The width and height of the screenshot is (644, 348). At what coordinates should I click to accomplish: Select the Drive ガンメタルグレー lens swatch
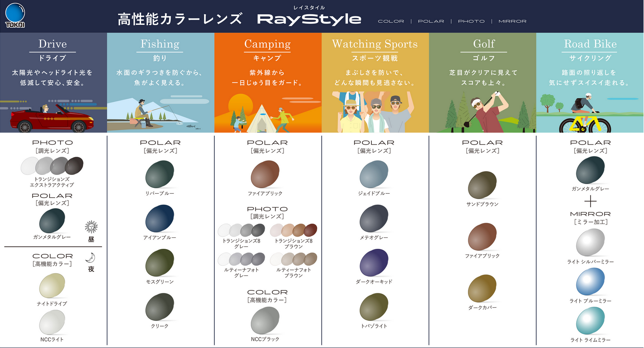52,221
